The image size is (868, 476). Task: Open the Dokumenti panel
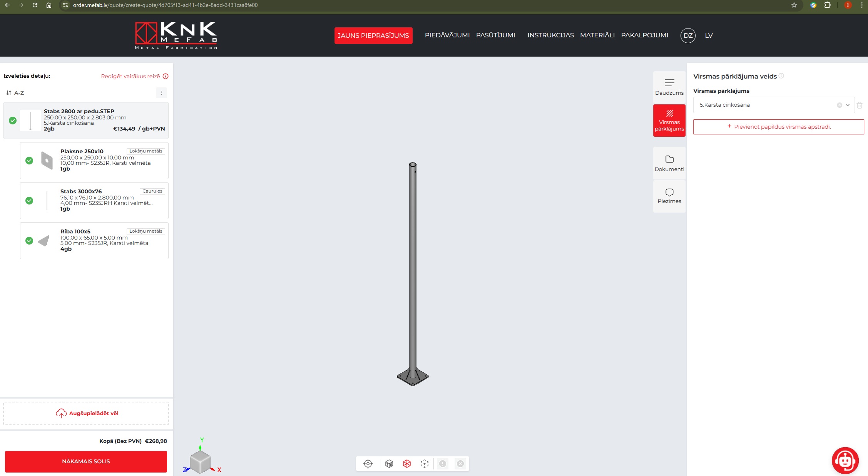pyautogui.click(x=669, y=163)
